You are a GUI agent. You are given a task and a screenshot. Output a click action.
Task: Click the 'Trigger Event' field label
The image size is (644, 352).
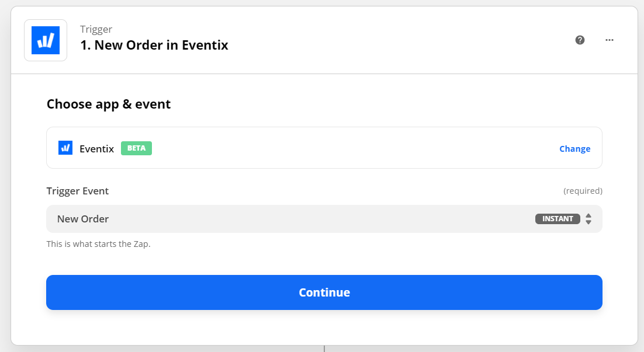click(x=78, y=191)
